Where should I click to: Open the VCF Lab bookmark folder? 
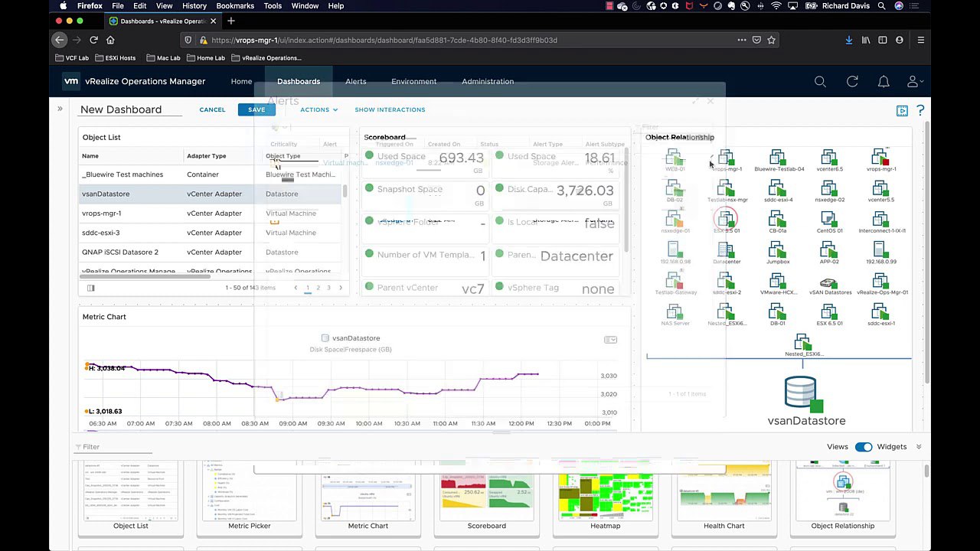(73, 57)
